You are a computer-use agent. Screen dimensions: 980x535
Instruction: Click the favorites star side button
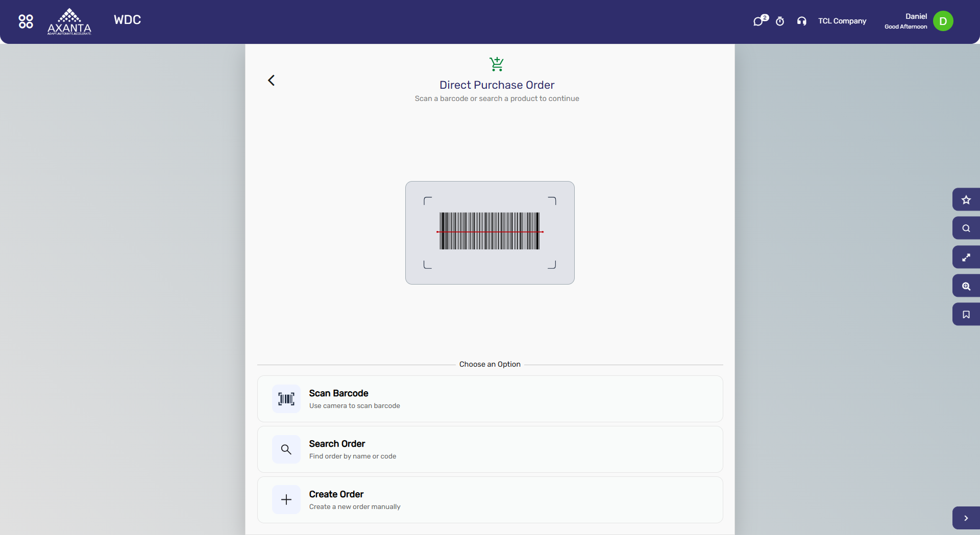click(x=966, y=199)
